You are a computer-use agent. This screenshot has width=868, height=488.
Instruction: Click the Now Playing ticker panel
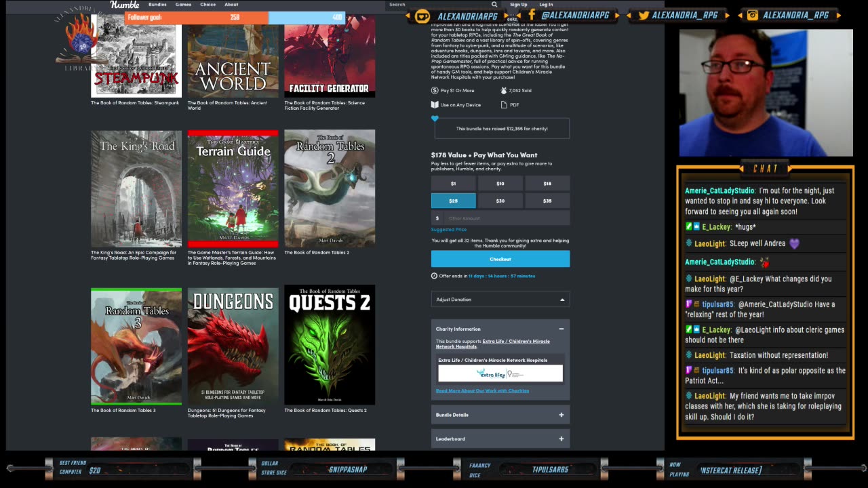[732, 469]
